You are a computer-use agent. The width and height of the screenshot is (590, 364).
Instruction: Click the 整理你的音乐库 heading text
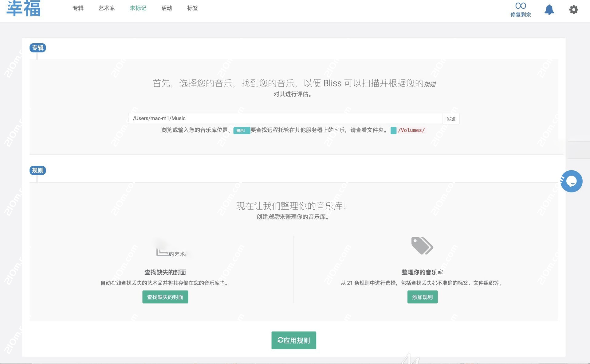click(422, 272)
